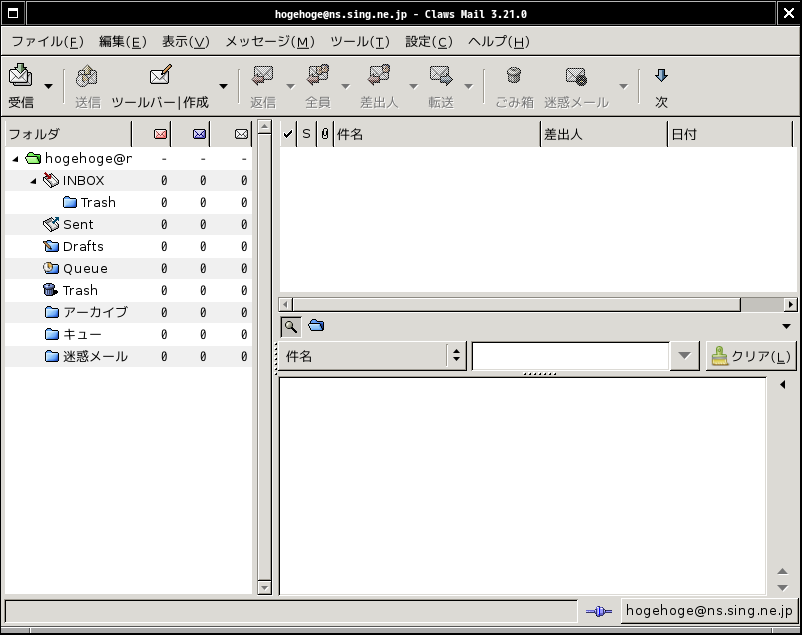Open the dropdown arrow next to 差出人

(x=413, y=86)
